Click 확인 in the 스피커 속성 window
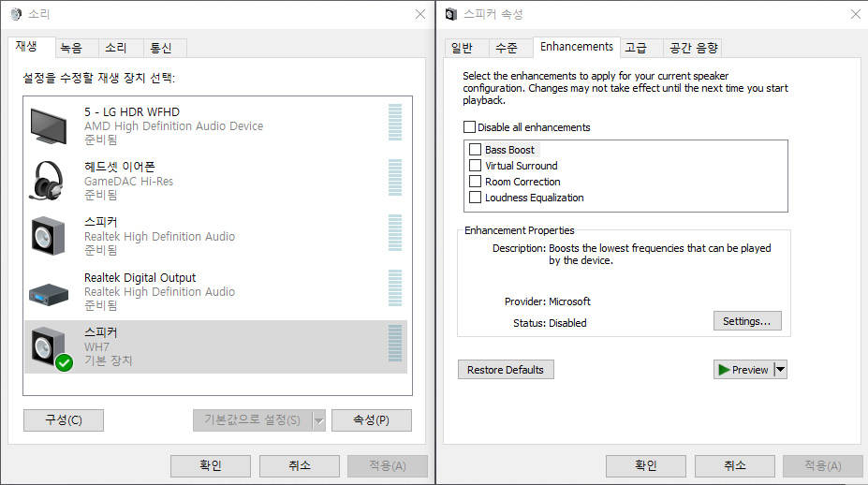Screen dimensions: 868x485 [646, 465]
